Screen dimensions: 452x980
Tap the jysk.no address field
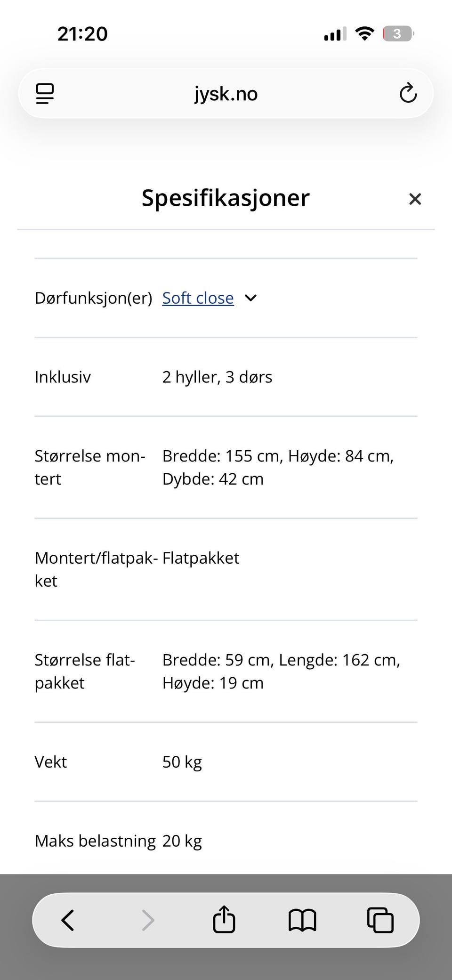pyautogui.click(x=226, y=93)
